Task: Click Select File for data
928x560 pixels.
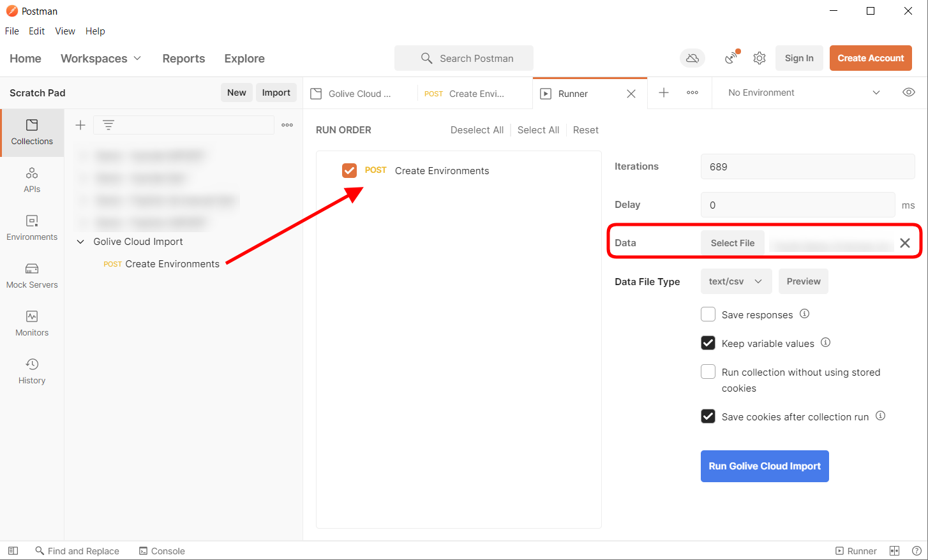Action: pos(732,243)
